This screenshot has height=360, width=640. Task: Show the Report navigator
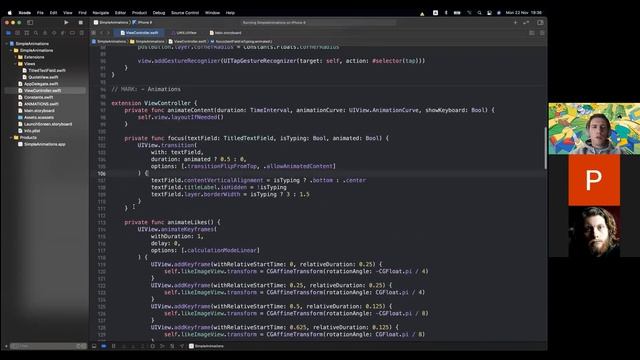(82, 33)
